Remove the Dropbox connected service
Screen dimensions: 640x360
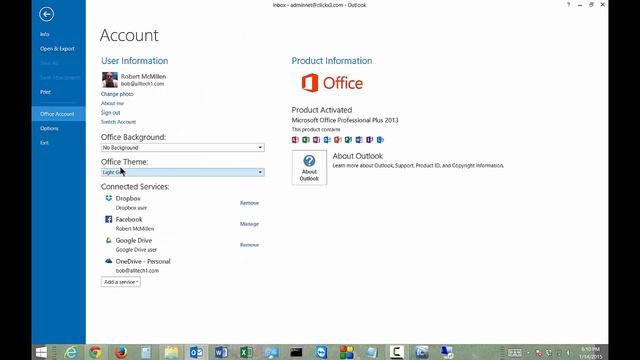(249, 203)
